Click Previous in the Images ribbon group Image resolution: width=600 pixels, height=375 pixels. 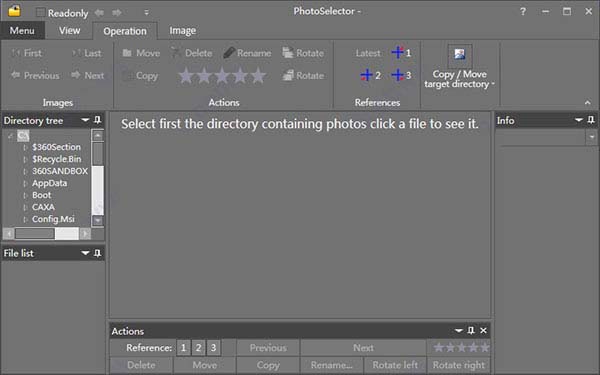pyautogui.click(x=35, y=75)
